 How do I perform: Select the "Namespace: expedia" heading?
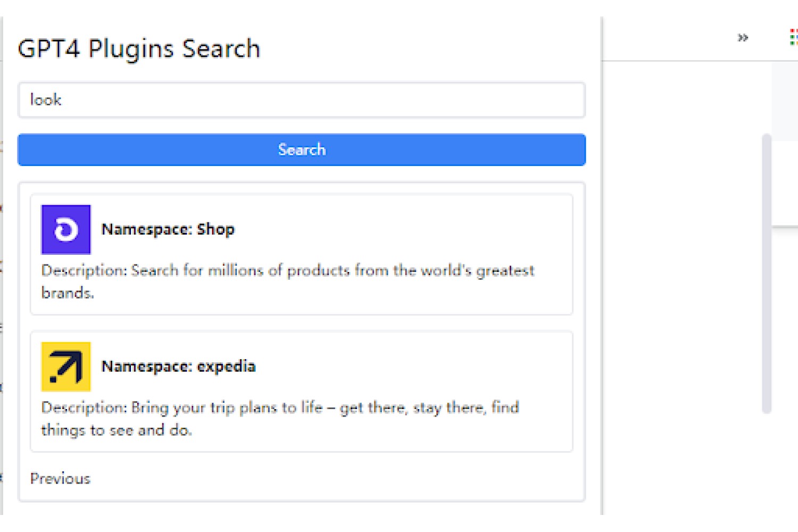(179, 366)
